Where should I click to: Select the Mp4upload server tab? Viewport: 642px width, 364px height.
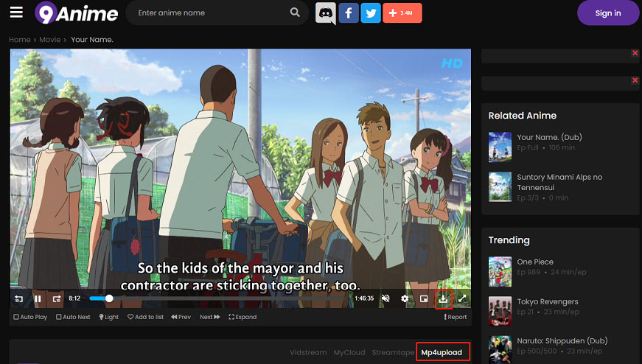pyautogui.click(x=442, y=352)
